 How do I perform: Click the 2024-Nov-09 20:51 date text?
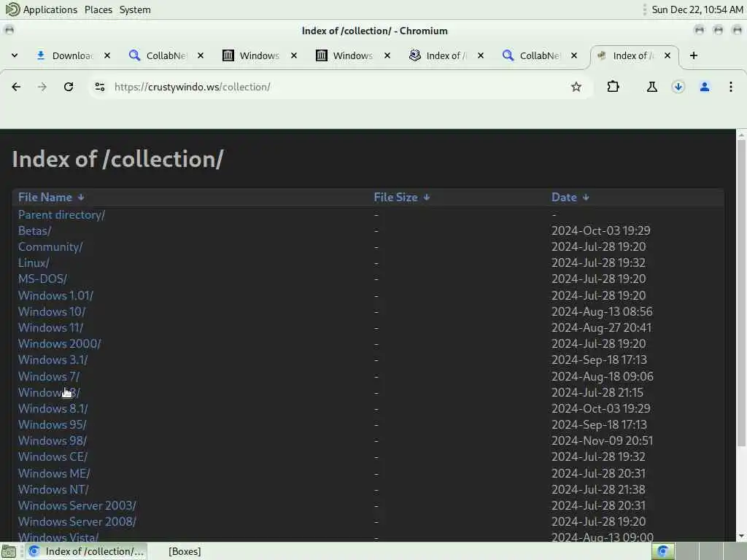point(602,441)
